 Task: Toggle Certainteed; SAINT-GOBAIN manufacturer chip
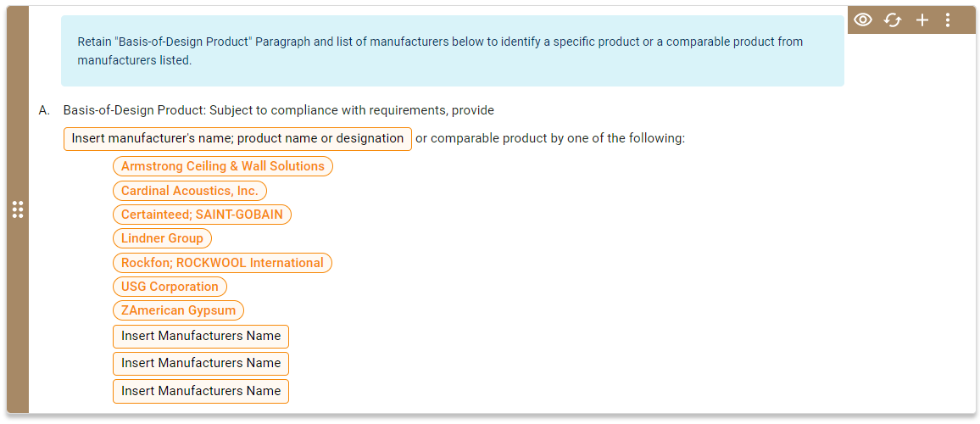tap(202, 215)
